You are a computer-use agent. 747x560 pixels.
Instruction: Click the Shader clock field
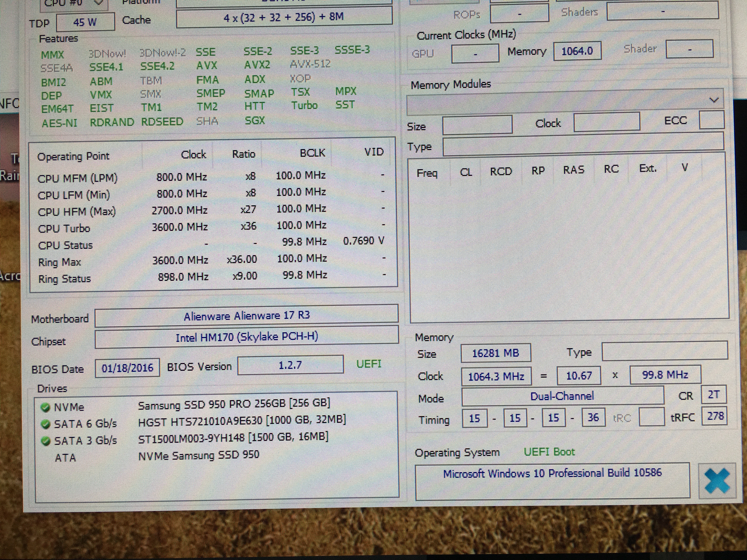(689, 49)
